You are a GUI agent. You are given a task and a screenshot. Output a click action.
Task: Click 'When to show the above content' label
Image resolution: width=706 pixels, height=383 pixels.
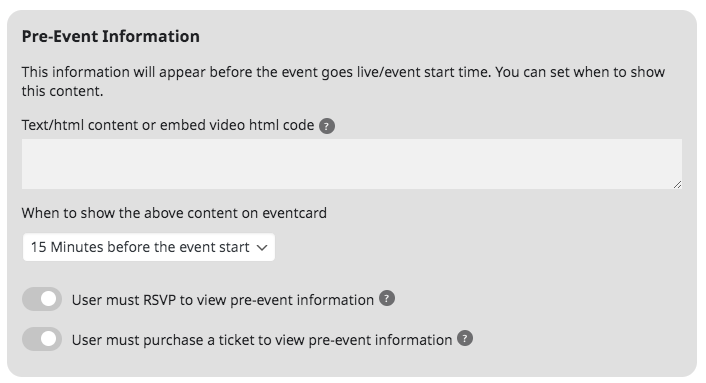174,213
